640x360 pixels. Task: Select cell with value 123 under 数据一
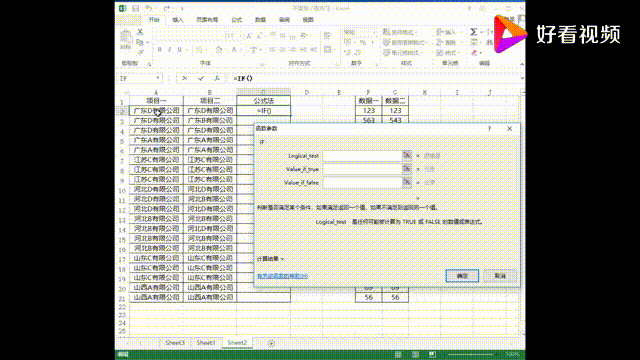pos(369,111)
